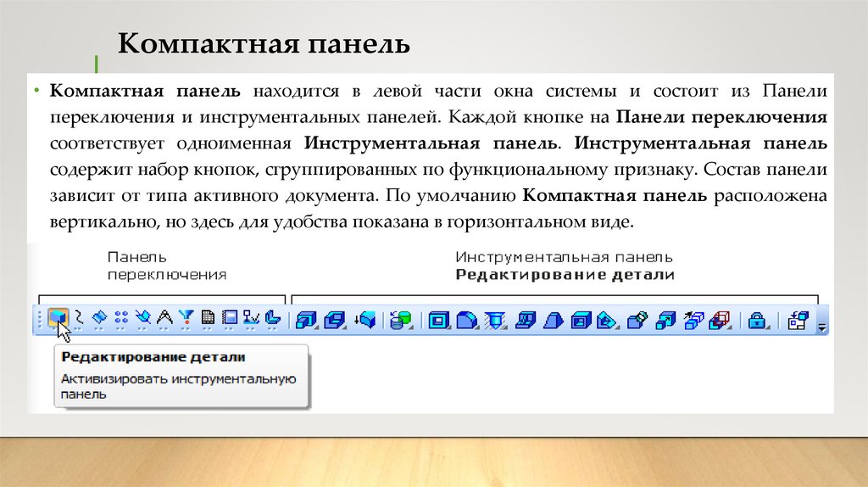Image resolution: width=868 pixels, height=487 pixels.
Task: Choose the Extrude operation tool
Action: [x=306, y=320]
